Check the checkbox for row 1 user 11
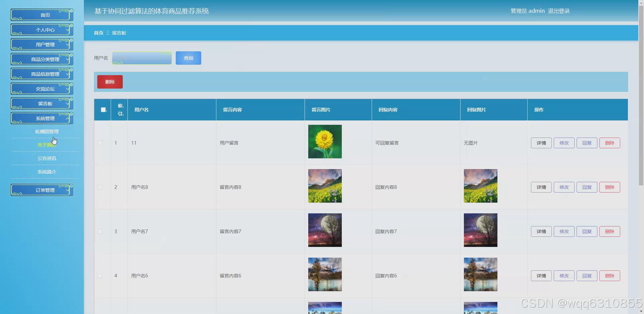Viewport: 644px width, 314px height. coord(100,143)
